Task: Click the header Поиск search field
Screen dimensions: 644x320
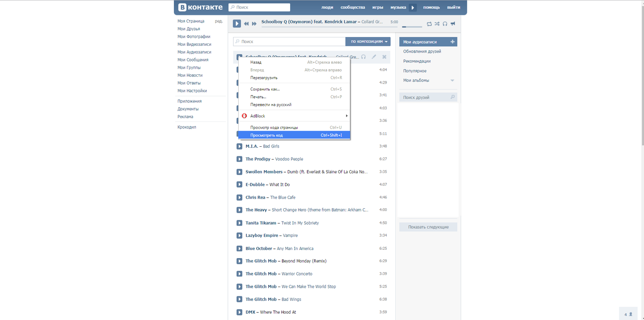Action: point(259,7)
